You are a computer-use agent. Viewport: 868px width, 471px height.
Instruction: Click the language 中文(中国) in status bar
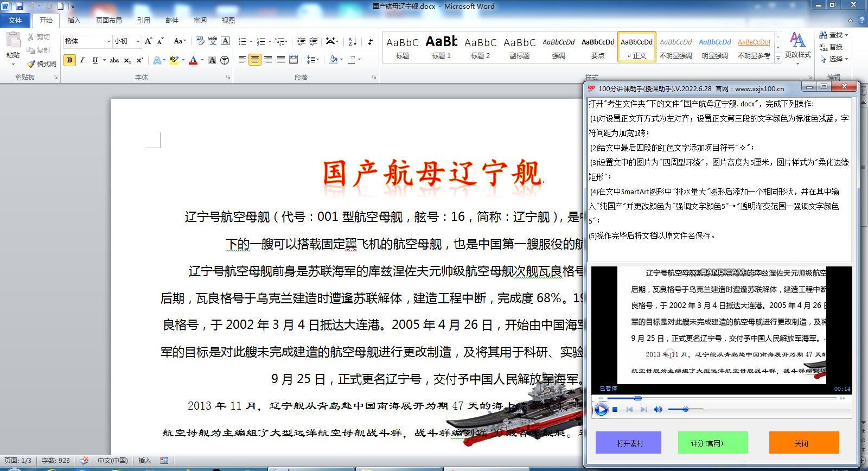[112, 460]
